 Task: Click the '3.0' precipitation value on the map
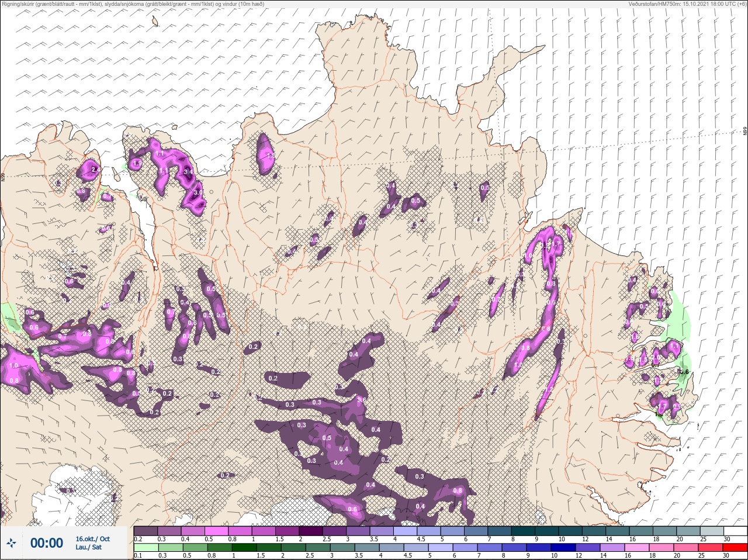[x=198, y=192]
